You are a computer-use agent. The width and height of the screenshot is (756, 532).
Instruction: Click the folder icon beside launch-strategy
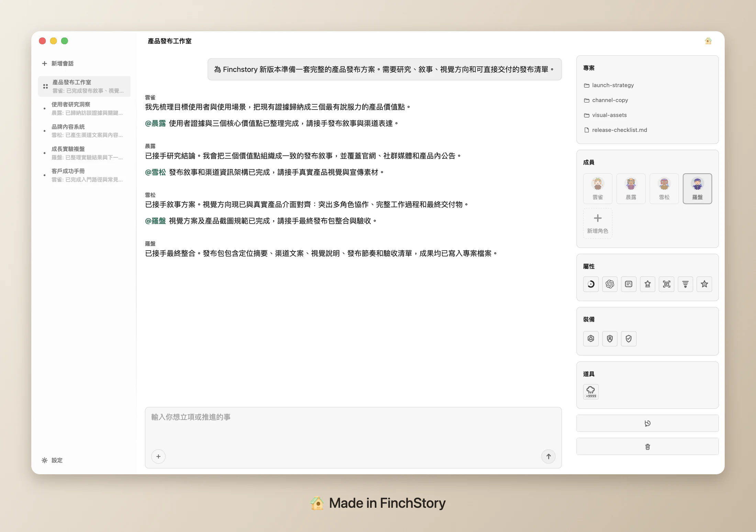[x=587, y=85]
